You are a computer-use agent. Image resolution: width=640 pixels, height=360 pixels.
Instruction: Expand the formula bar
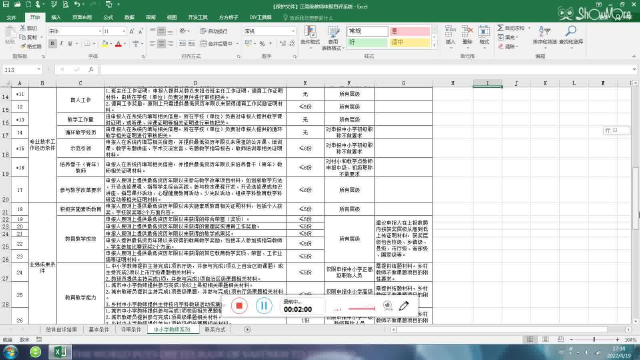(x=634, y=70)
